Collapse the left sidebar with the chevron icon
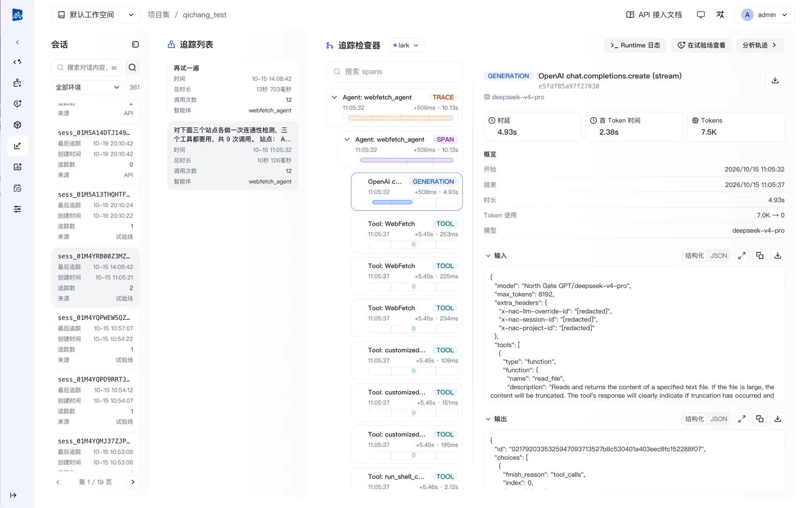 17,43
